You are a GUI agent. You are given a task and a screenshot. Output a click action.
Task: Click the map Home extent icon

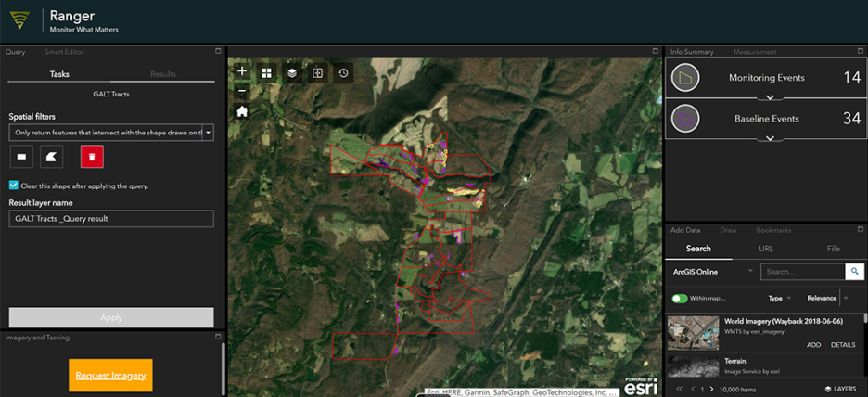click(242, 111)
